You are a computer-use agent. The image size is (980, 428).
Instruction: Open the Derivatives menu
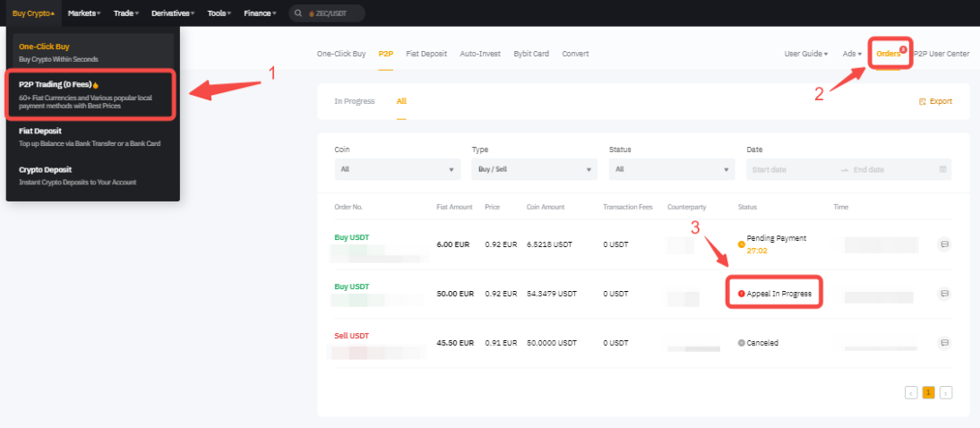click(x=172, y=13)
